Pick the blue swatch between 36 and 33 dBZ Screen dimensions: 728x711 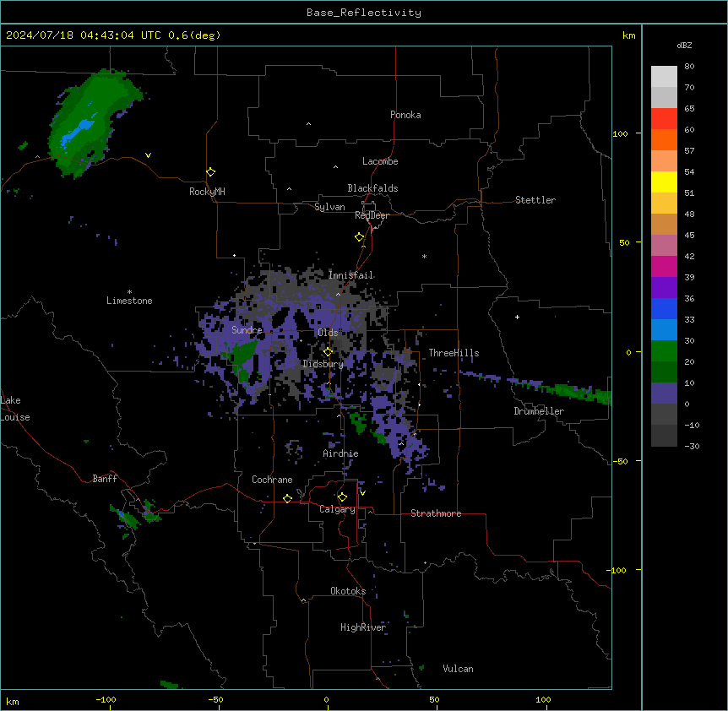coord(664,308)
